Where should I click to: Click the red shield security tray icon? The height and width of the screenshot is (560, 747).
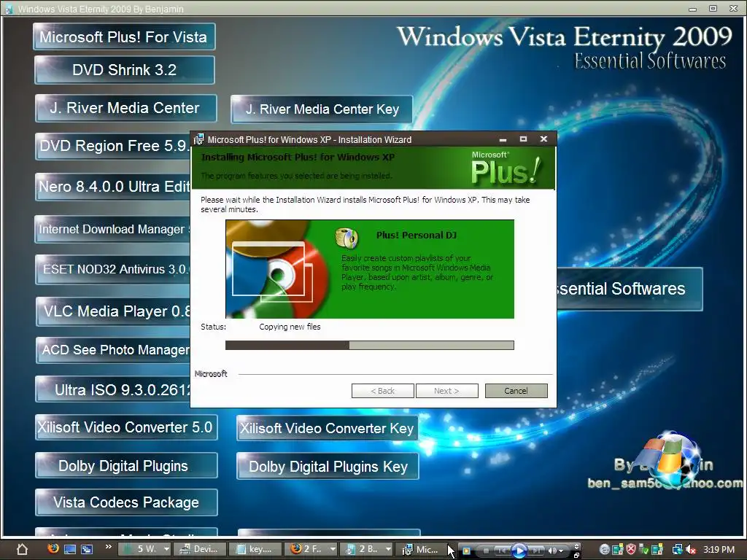tap(631, 550)
